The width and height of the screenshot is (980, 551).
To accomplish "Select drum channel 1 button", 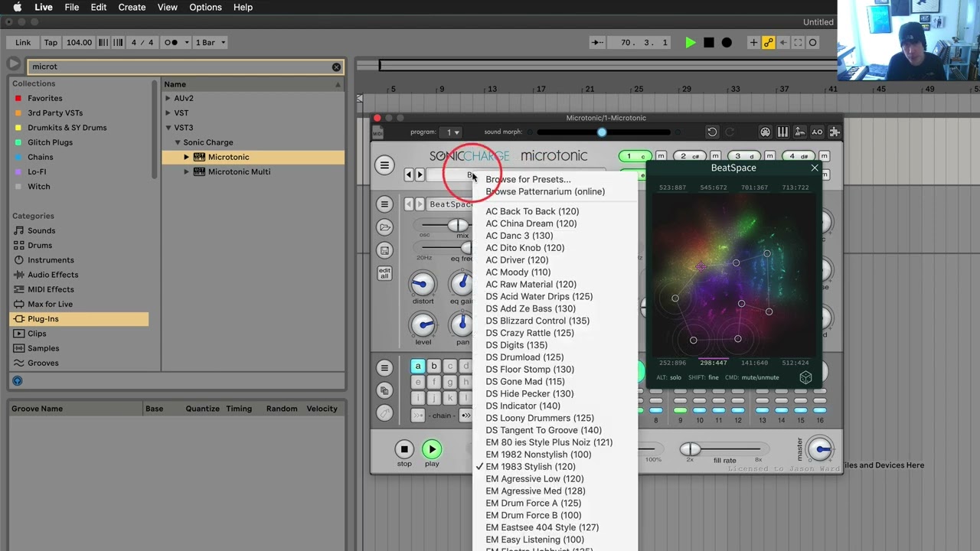I will click(635, 157).
